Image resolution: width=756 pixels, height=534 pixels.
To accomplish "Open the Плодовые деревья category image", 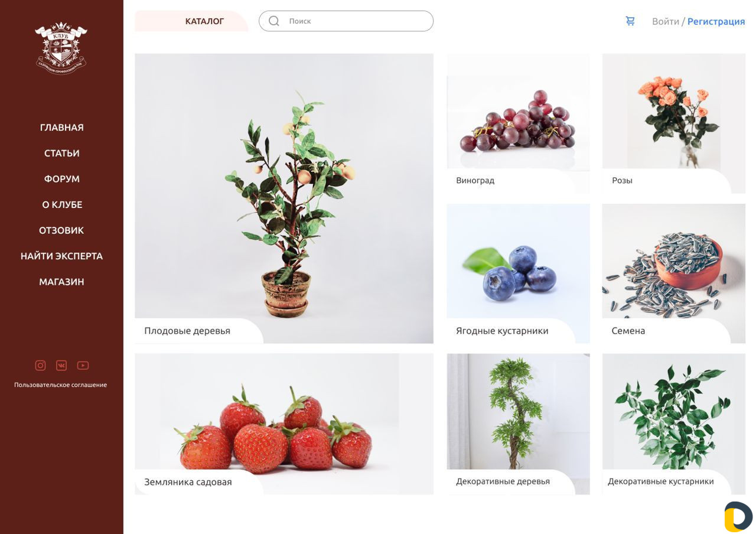I will 284,198.
